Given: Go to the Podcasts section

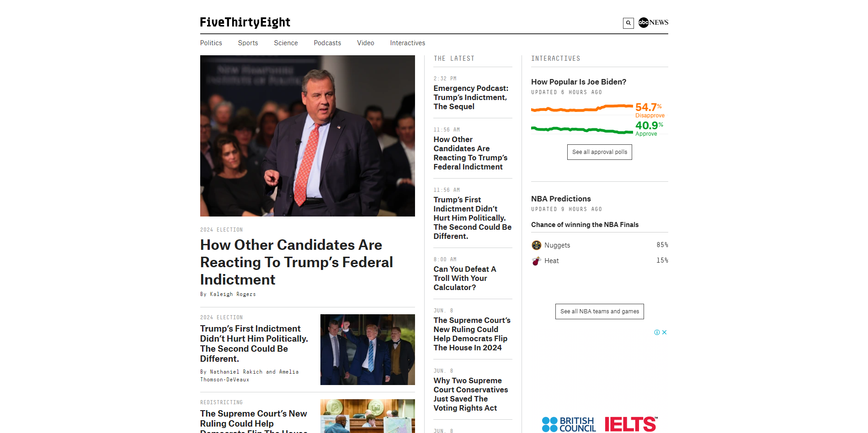Looking at the screenshot, I should (x=327, y=43).
